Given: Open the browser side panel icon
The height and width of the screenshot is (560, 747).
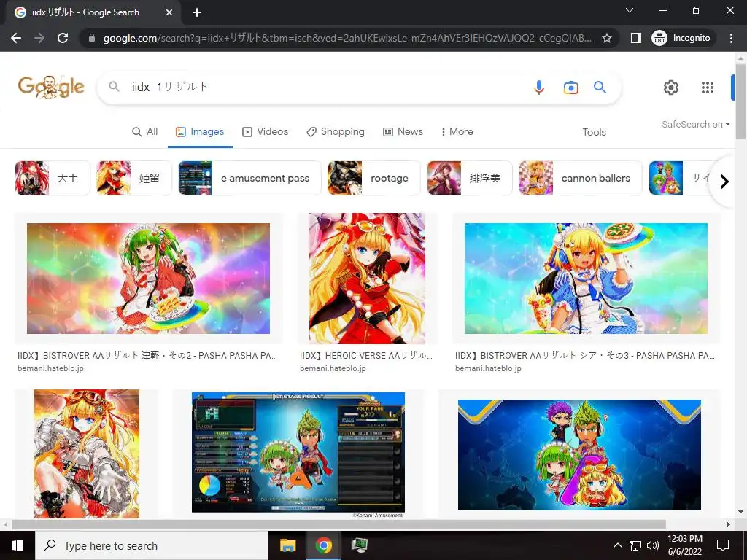Looking at the screenshot, I should click(636, 38).
